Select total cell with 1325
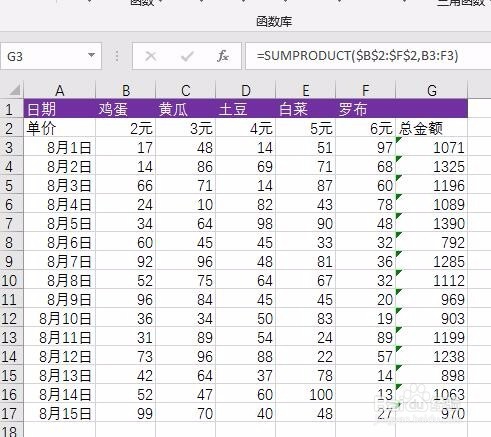491x437 pixels. point(432,166)
